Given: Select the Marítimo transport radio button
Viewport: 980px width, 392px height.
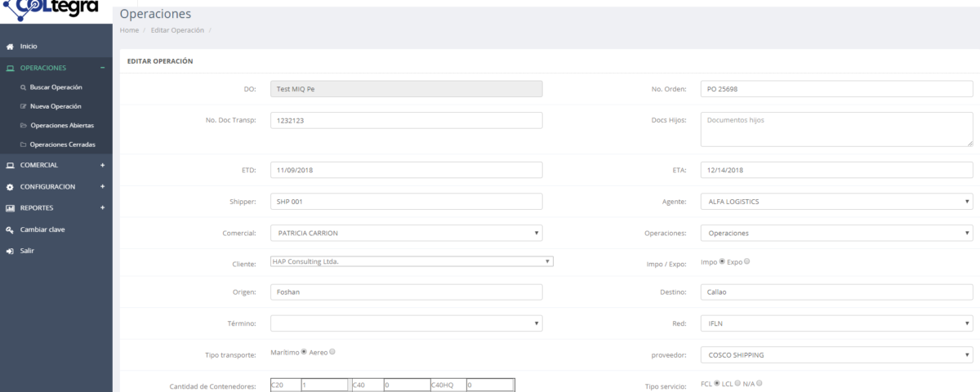Looking at the screenshot, I should coord(305,352).
